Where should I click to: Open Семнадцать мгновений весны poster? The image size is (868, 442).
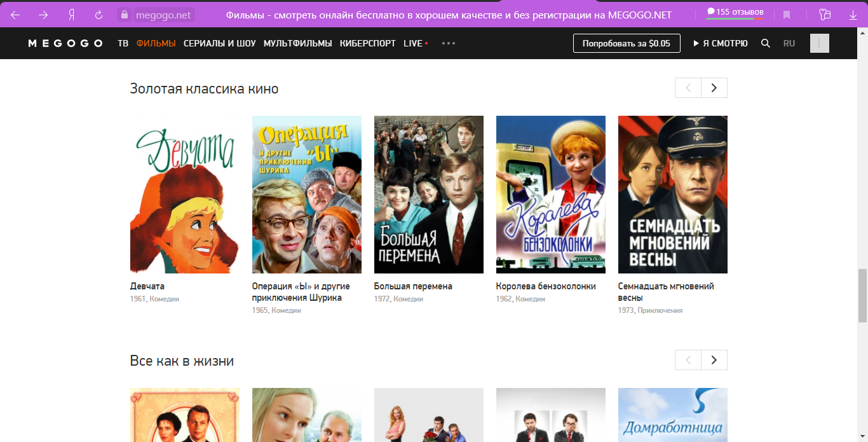[x=673, y=195]
